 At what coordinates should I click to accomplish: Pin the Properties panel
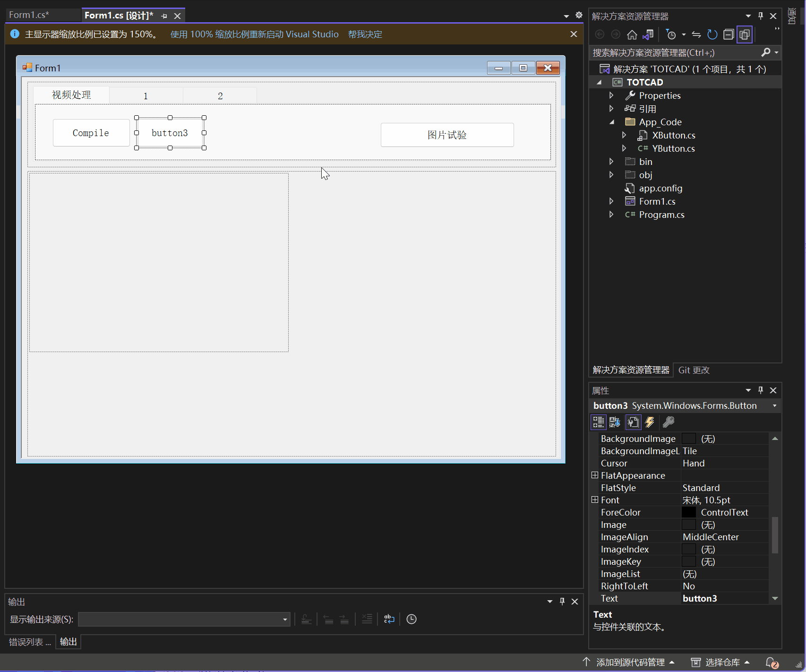(x=761, y=390)
